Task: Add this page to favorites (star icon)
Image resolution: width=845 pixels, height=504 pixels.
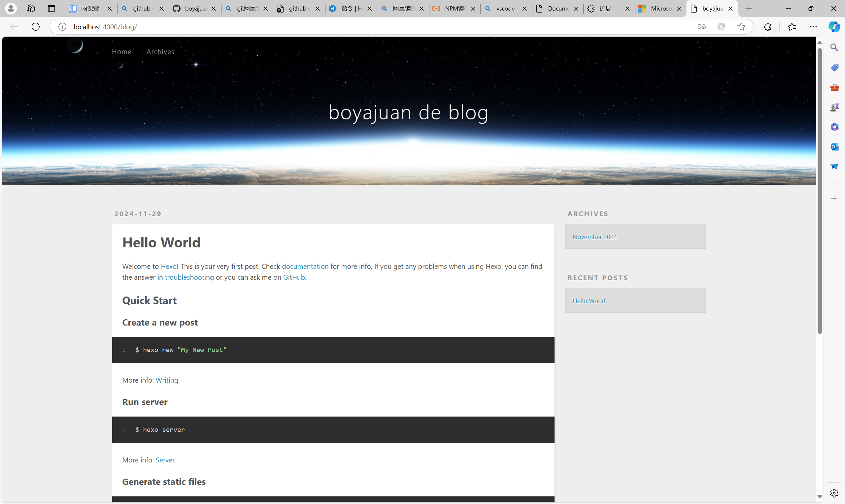Action: coord(741,26)
